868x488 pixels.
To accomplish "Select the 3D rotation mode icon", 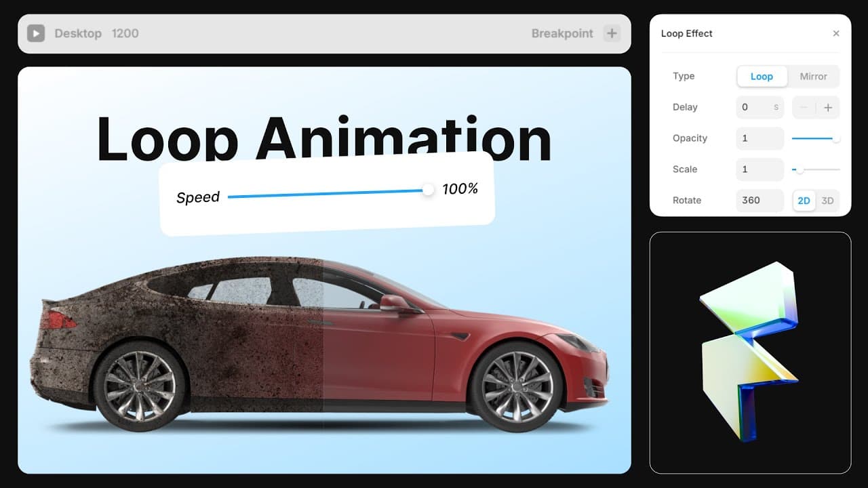I will click(x=827, y=201).
